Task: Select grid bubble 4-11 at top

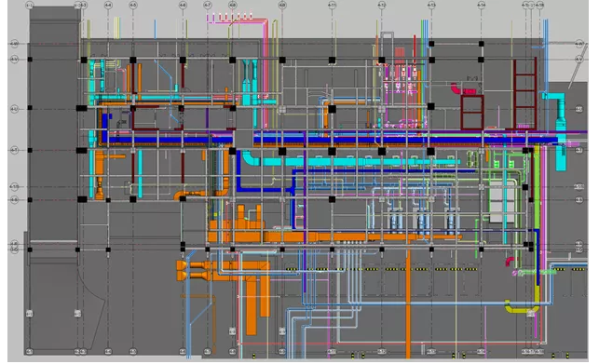Action: click(332, 6)
